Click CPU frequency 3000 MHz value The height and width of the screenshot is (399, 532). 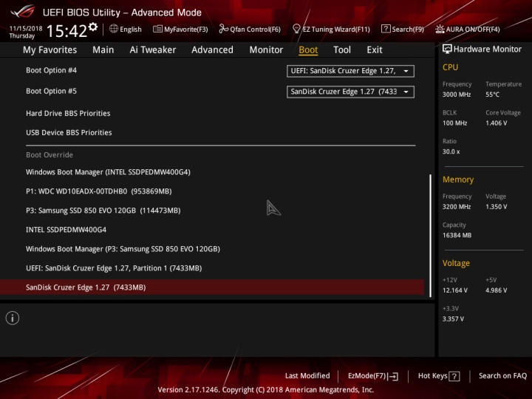[x=457, y=95]
